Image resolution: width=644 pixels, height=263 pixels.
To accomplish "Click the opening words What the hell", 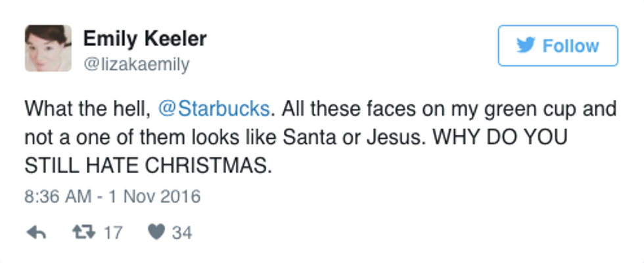I will click(x=84, y=108).
